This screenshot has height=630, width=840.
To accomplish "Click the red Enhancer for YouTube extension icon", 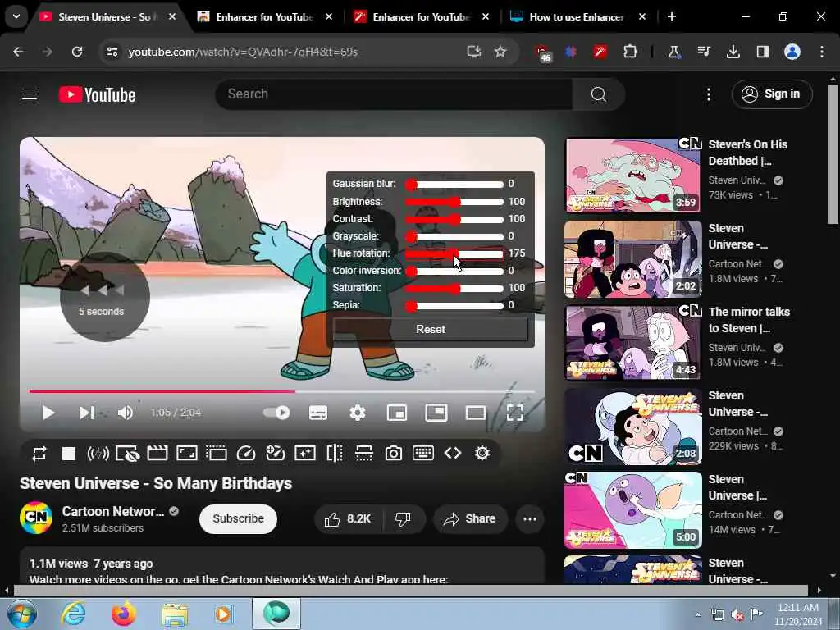I will tap(600, 52).
